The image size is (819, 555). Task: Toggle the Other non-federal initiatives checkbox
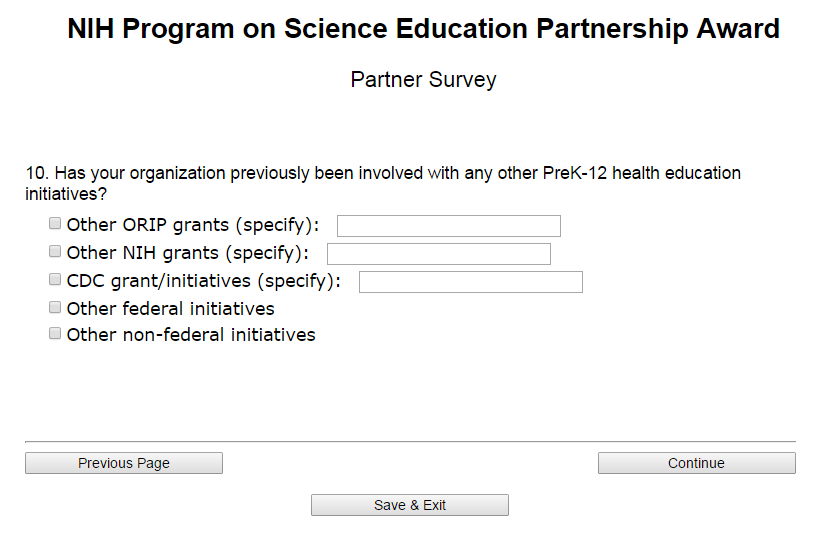(x=56, y=334)
